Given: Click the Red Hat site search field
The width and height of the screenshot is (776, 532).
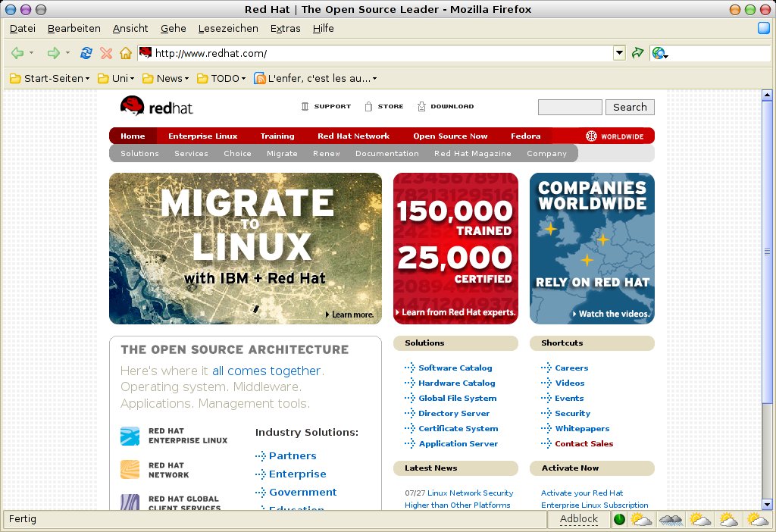Looking at the screenshot, I should pyautogui.click(x=570, y=107).
